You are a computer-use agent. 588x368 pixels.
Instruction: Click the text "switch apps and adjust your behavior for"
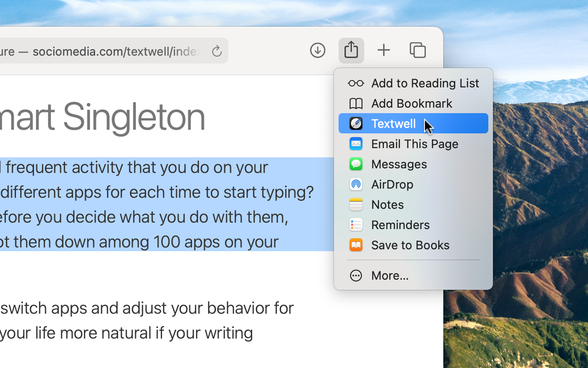tap(147, 308)
